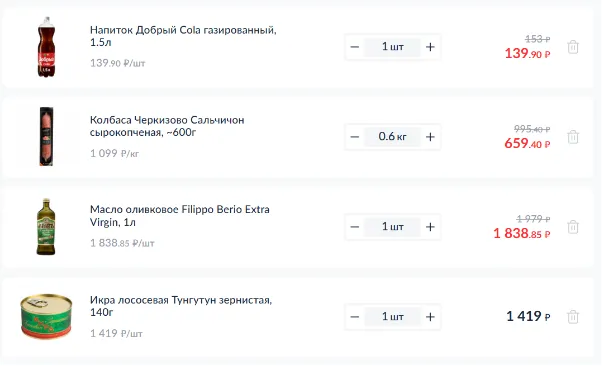Image resolution: width=602 pixels, height=366 pixels.
Task: Open the Икра лососевая Тунгутун product link
Action: pos(181,306)
